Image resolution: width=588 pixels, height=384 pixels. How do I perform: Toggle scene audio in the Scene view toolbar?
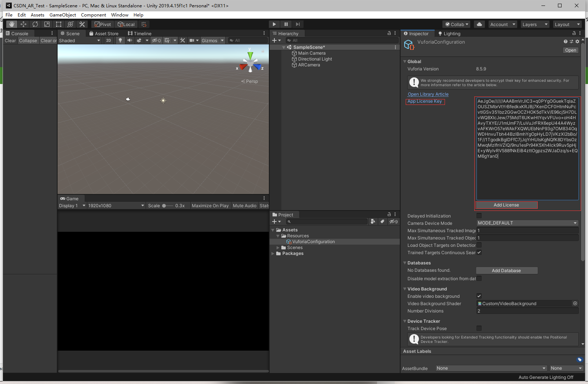point(130,40)
